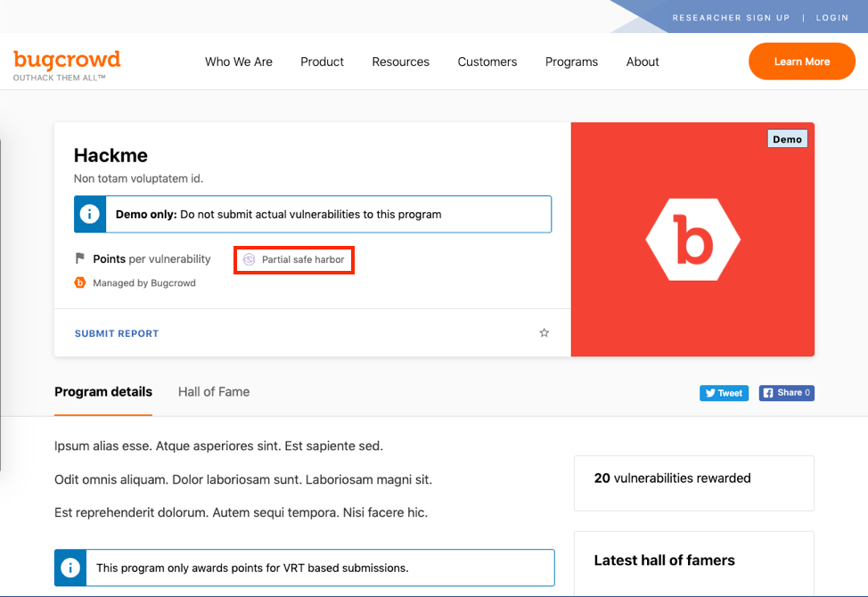Switch to the Hall of Fame tab

[x=214, y=392]
